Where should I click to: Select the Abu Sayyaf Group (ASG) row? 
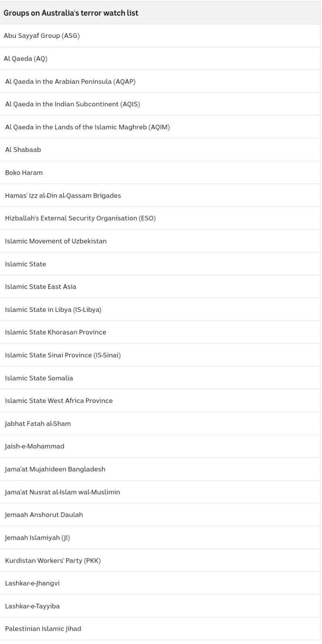161,36
